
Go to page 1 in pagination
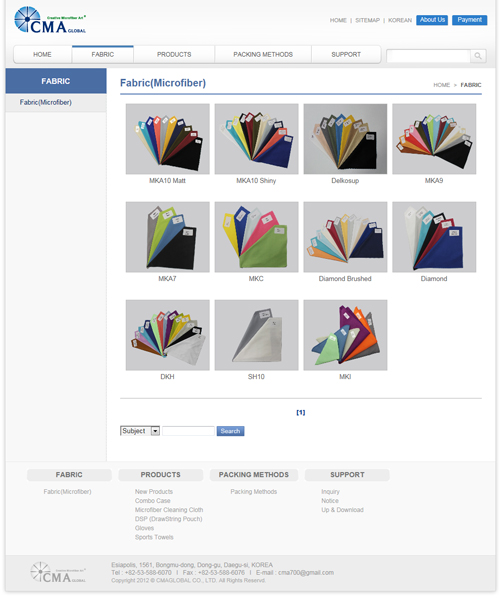tap(301, 412)
